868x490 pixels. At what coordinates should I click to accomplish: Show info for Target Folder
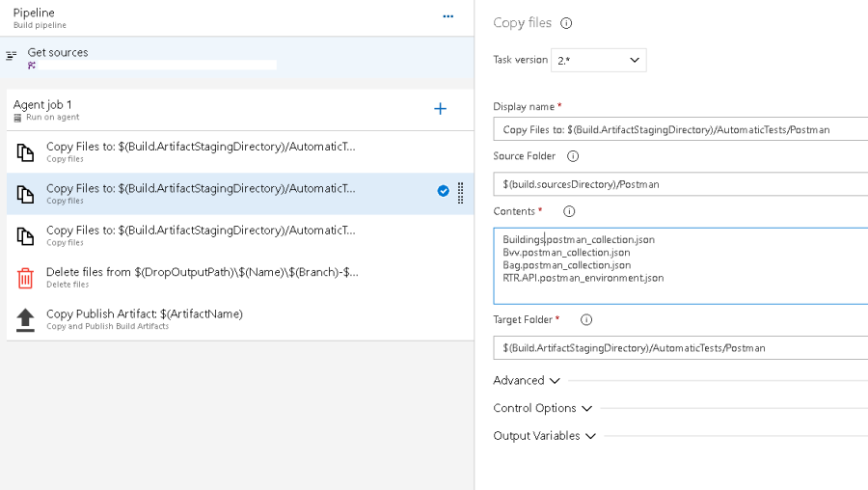(x=586, y=320)
